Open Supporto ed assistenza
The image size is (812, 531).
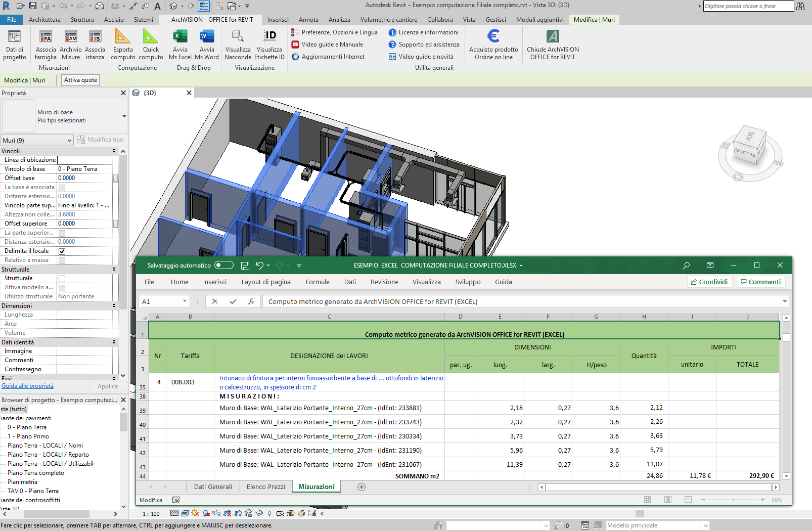click(x=424, y=45)
